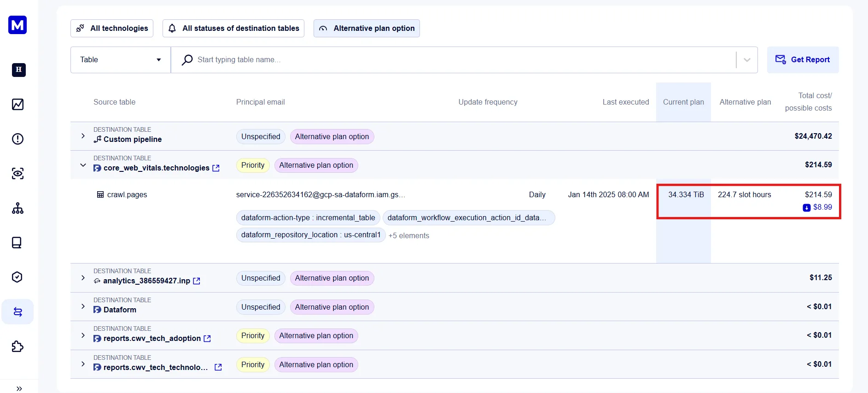Open the book sidebar icon
Image resolution: width=868 pixels, height=393 pixels.
[x=17, y=243]
